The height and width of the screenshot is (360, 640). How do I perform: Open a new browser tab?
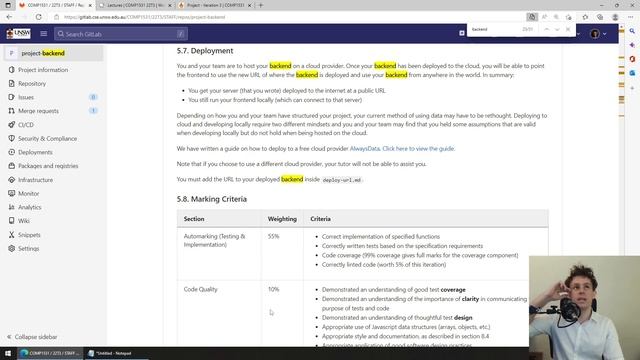(x=261, y=5)
